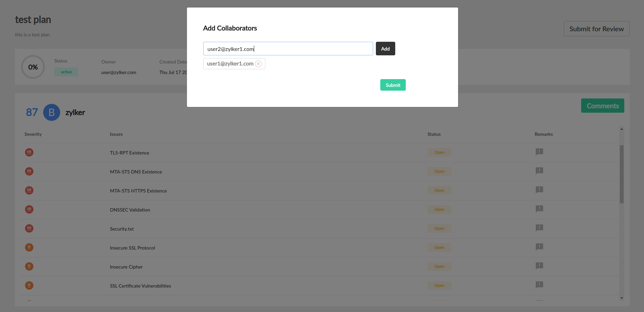Open remarks for Insecure SSL Protocol
644x312 pixels.
tap(539, 247)
